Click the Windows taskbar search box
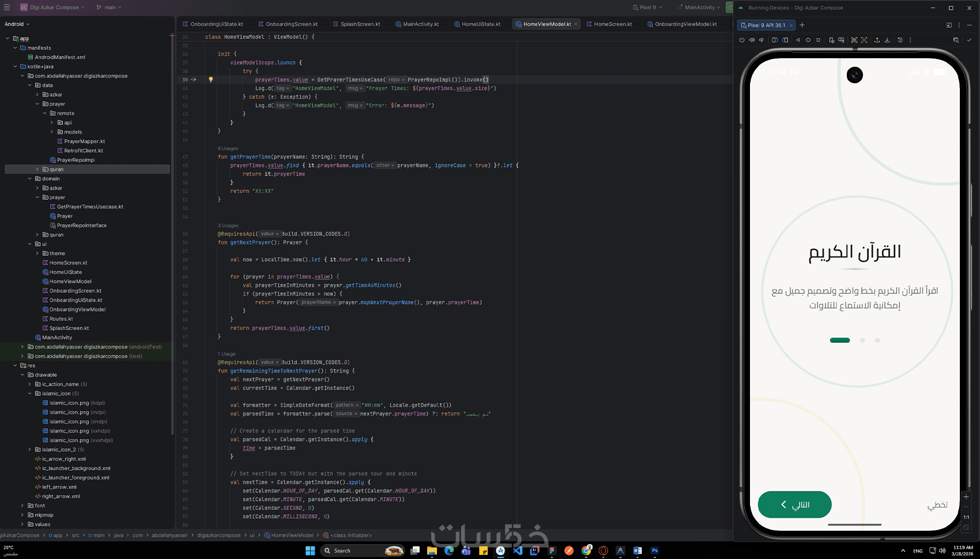 click(363, 551)
